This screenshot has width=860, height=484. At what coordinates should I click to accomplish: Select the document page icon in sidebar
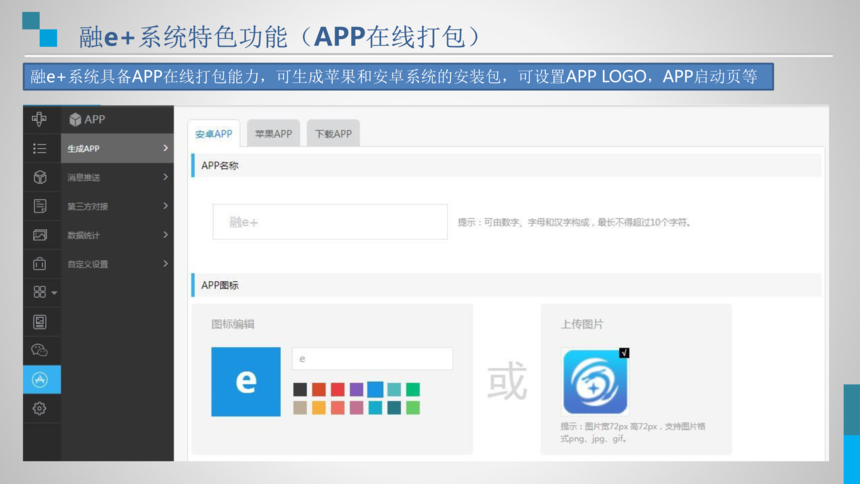[40, 206]
